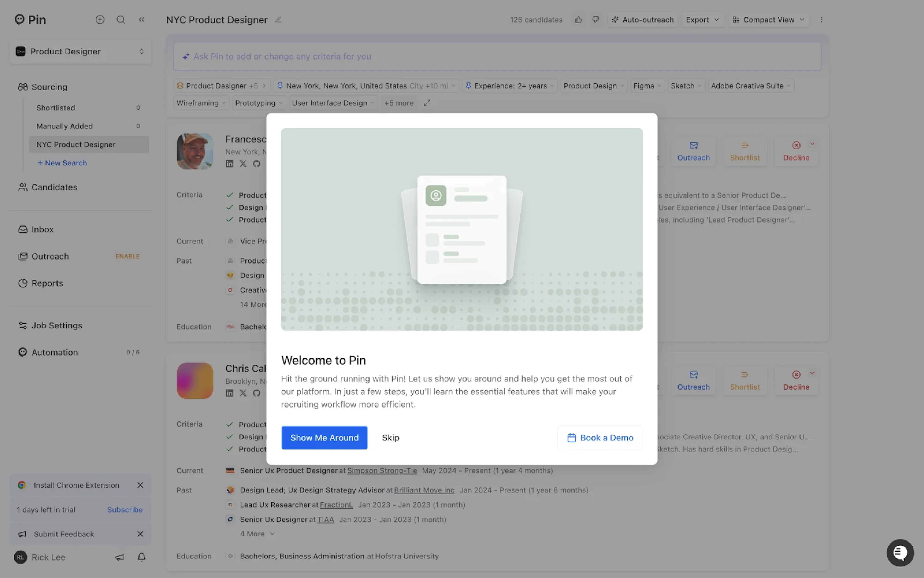Open notifications bell icon near Rick Lee
This screenshot has width=924, height=578.
tap(141, 557)
